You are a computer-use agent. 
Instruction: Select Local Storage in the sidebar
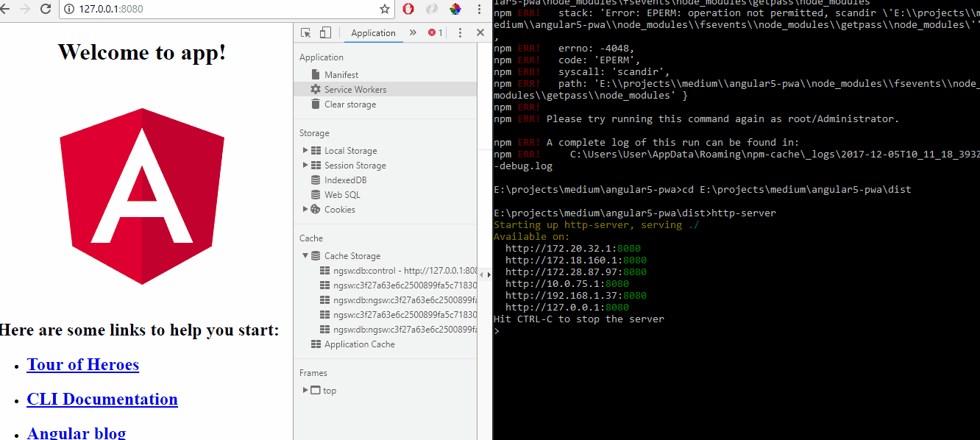[350, 150]
